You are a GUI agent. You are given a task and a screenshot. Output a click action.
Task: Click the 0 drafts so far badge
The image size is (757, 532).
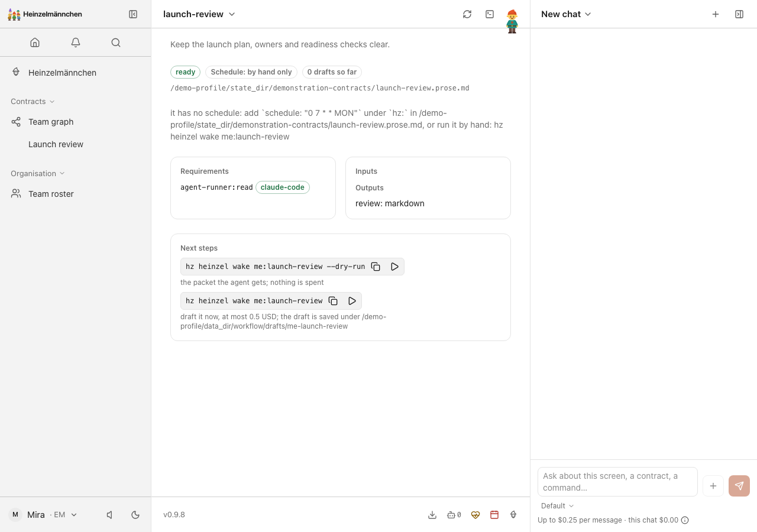pos(332,72)
